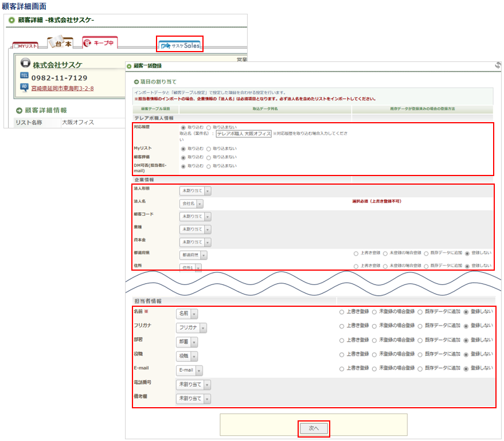Select 取り込む for DM可否(担当者E-mail)

click(x=183, y=166)
